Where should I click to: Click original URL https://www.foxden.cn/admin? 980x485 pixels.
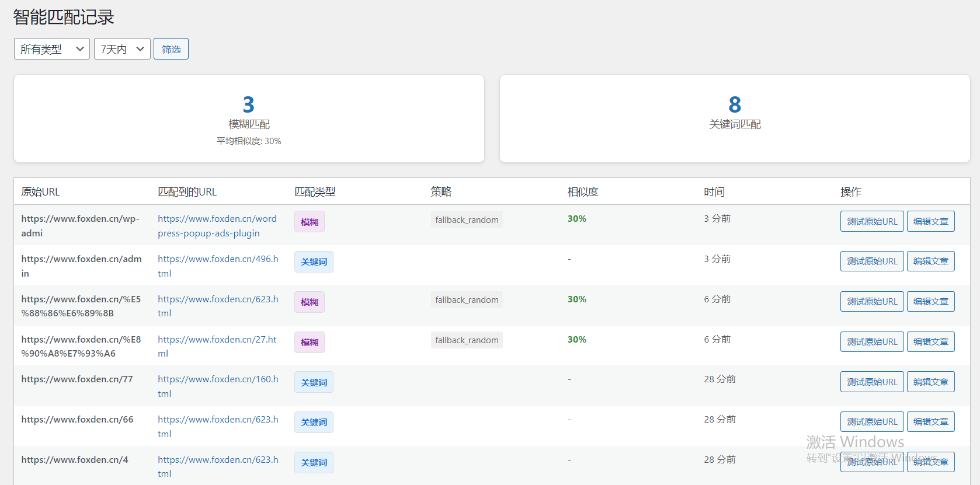82,266
